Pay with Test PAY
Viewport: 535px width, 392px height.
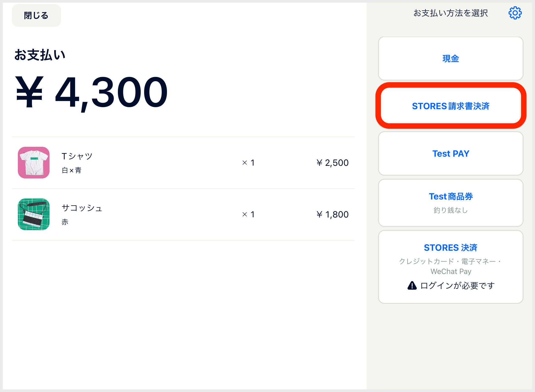451,153
